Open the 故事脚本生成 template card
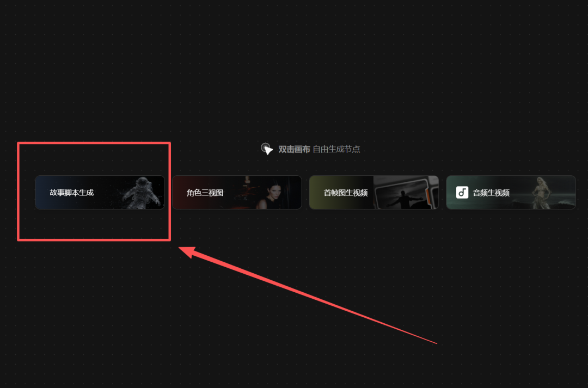 (x=100, y=192)
